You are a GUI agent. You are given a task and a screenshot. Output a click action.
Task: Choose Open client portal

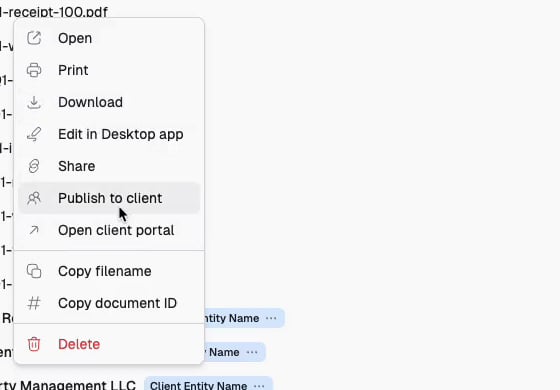pos(109,230)
